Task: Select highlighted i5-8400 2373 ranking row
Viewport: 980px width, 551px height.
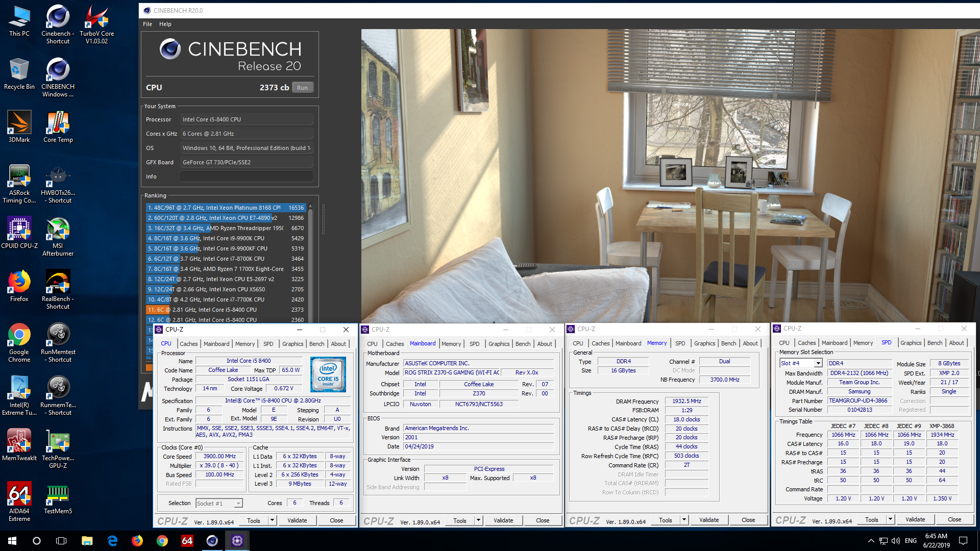Action: point(226,310)
